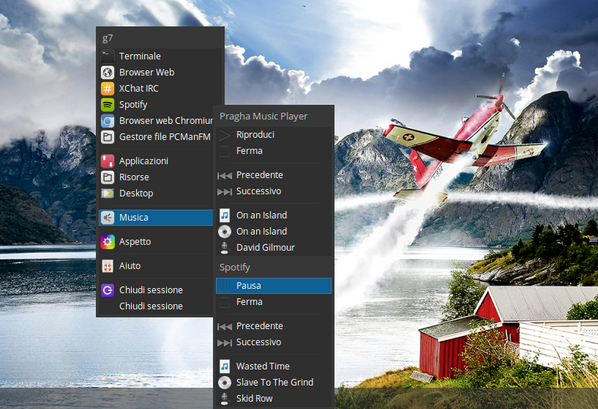Launch Browser Web via its globe icon
The height and width of the screenshot is (409, 598).
pyautogui.click(x=108, y=72)
